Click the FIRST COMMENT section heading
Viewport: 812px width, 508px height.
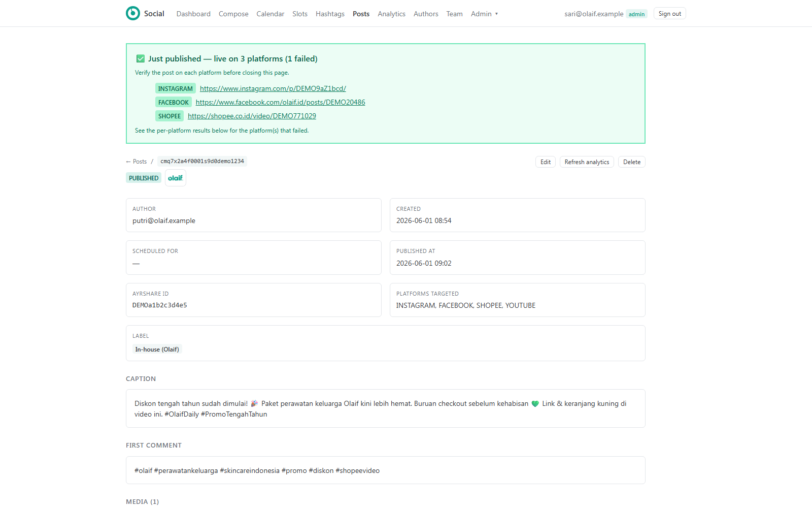154,445
